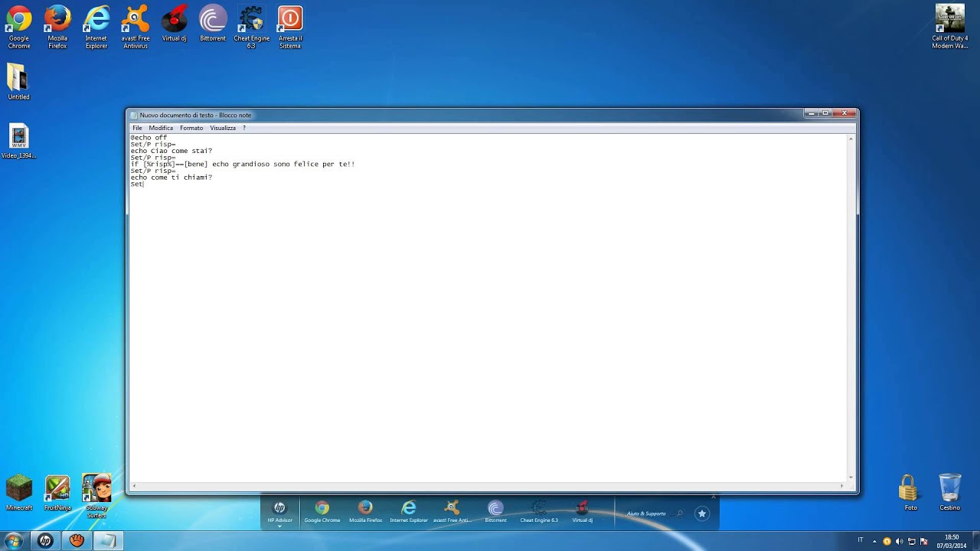
Task: Click Internet Explorer in the HP dock
Action: 409,512
